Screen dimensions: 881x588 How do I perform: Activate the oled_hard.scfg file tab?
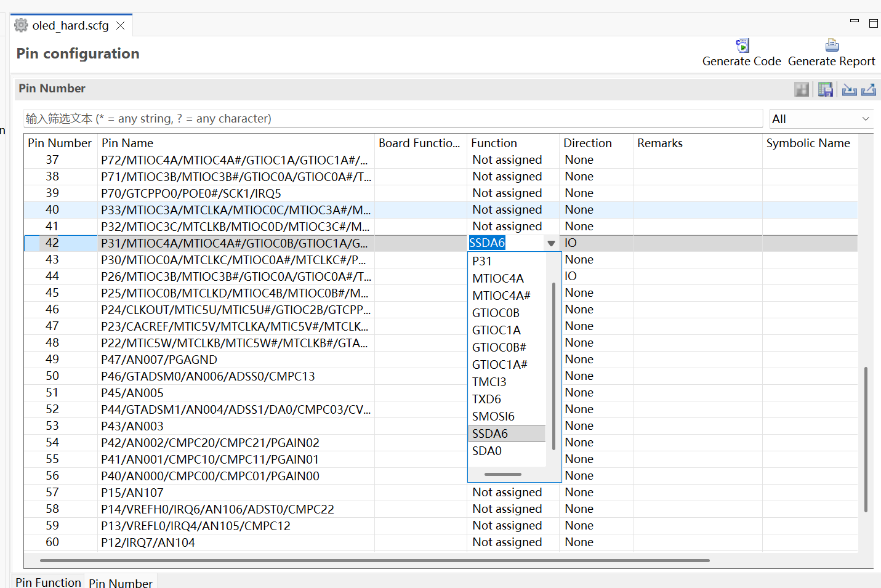[x=70, y=25]
